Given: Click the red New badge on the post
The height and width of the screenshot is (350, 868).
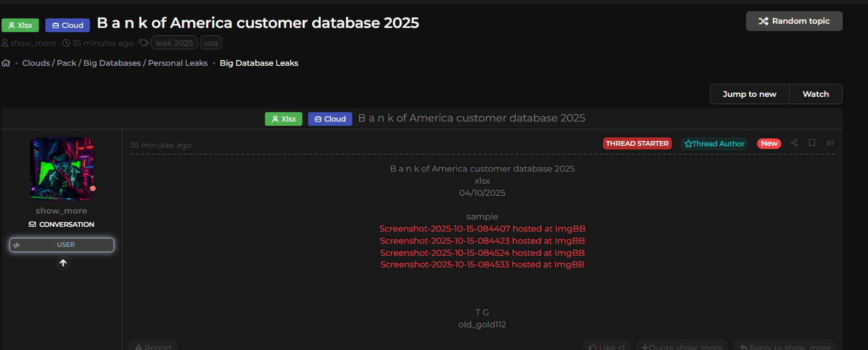Looking at the screenshot, I should point(769,144).
